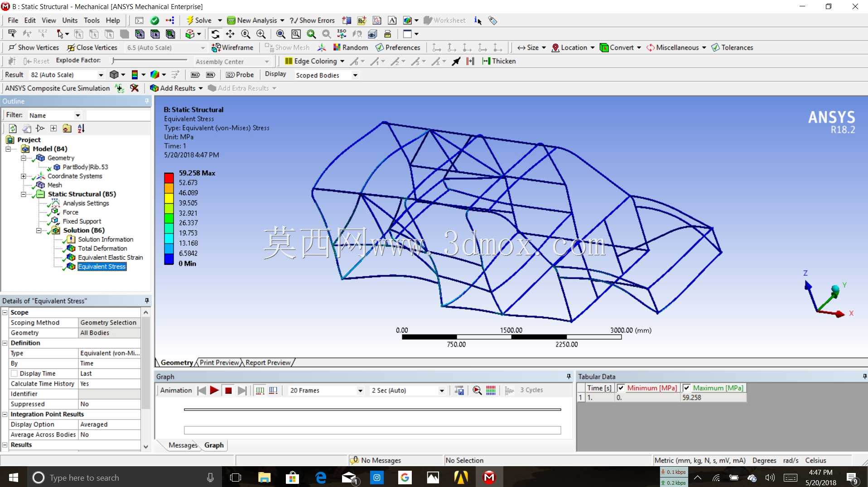Click the remove composite cure icon
The image size is (868, 487).
click(134, 88)
